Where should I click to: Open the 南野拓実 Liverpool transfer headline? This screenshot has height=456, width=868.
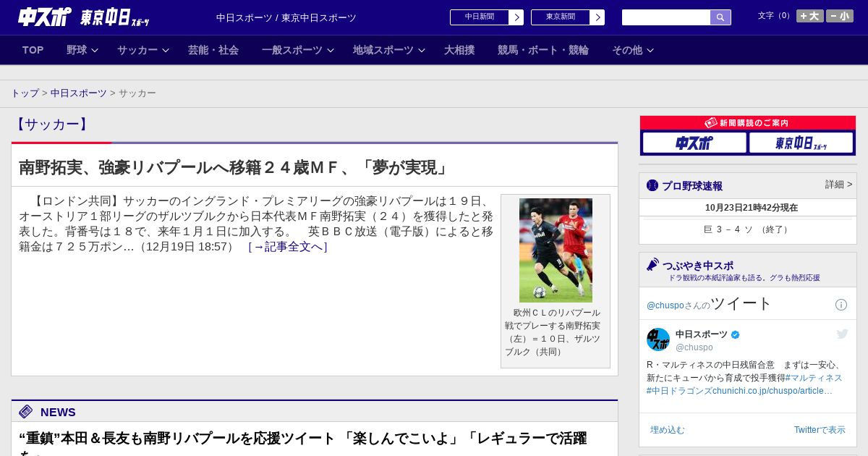pyautogui.click(x=235, y=167)
